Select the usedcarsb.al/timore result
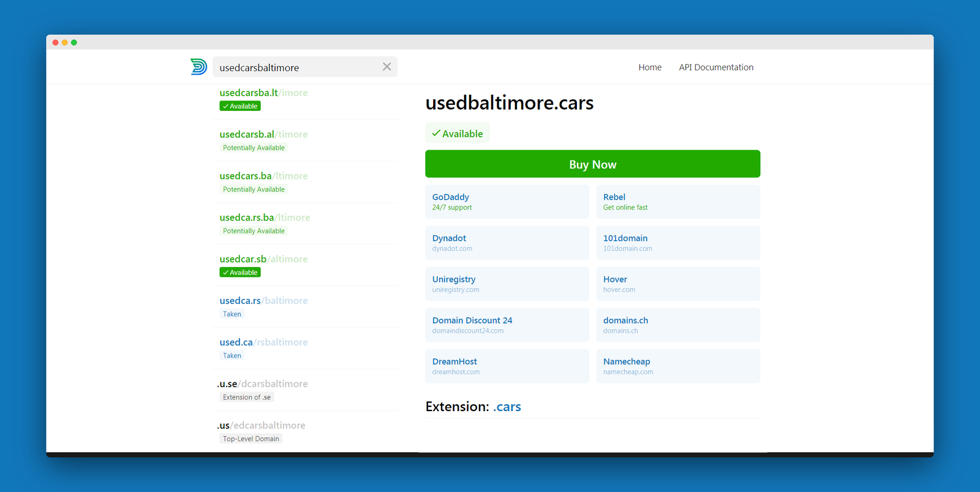Viewport: 980px width, 492px height. (306, 141)
